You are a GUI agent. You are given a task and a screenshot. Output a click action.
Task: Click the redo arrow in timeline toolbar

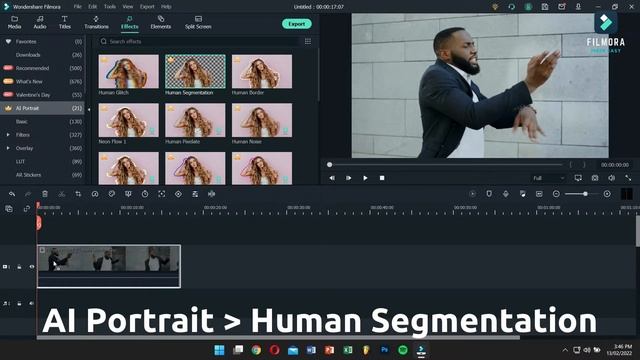28,194
